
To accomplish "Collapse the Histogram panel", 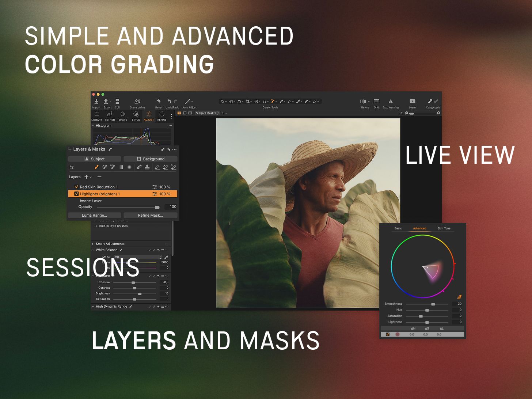I will coord(93,126).
